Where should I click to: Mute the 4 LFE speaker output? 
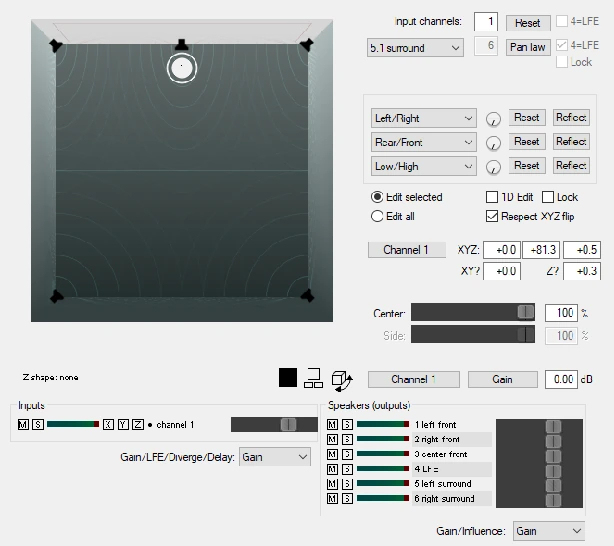coord(332,469)
